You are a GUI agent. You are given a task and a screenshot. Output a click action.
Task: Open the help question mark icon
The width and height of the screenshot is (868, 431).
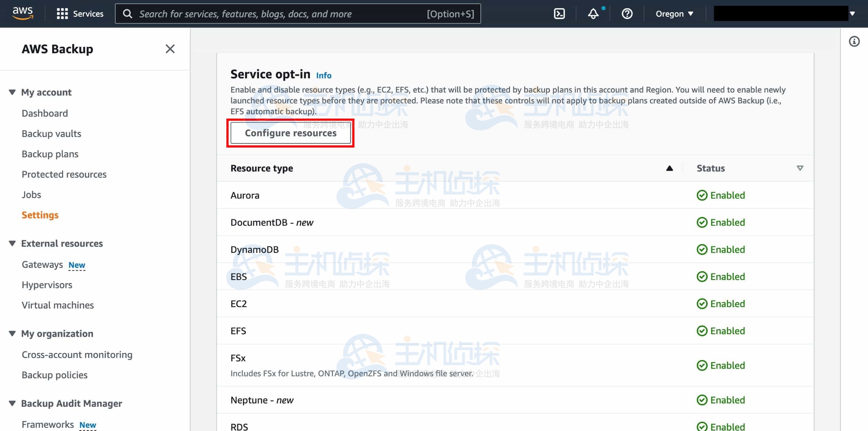click(627, 14)
